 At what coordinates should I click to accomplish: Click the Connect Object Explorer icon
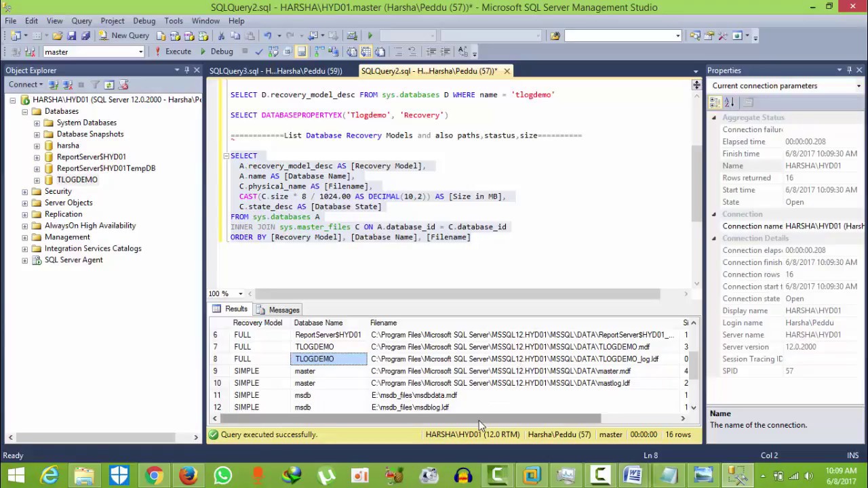54,85
